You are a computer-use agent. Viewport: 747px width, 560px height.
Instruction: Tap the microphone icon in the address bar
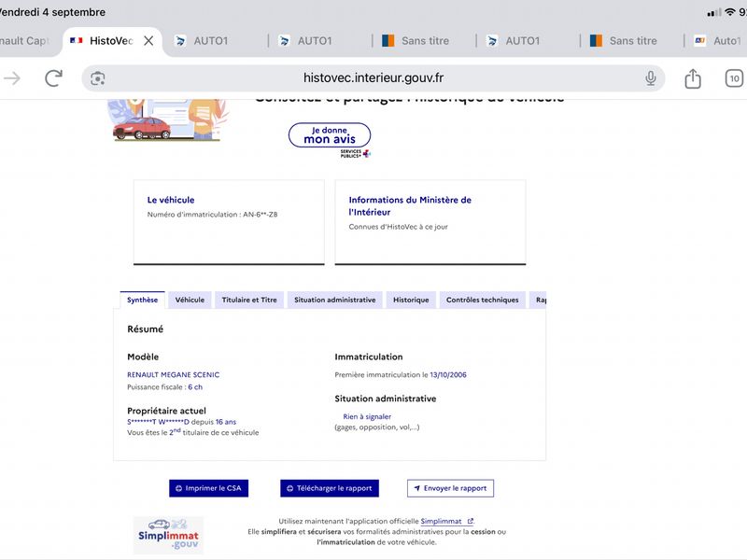650,78
